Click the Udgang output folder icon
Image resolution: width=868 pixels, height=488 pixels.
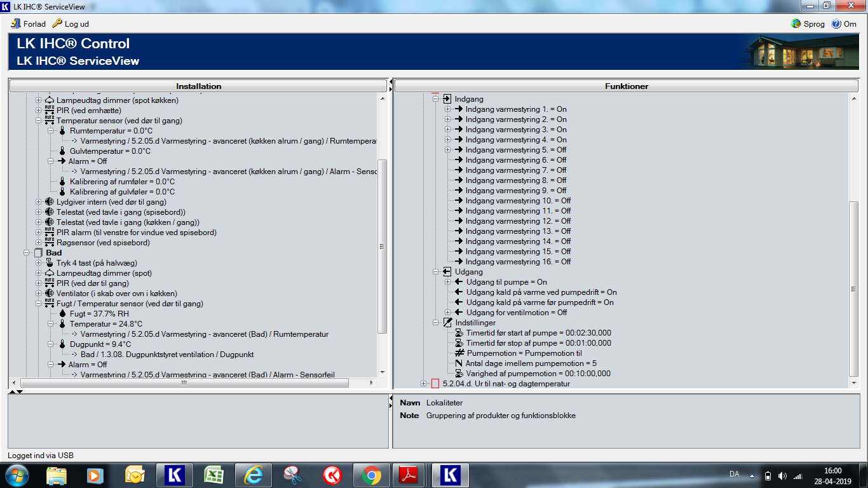(447, 272)
